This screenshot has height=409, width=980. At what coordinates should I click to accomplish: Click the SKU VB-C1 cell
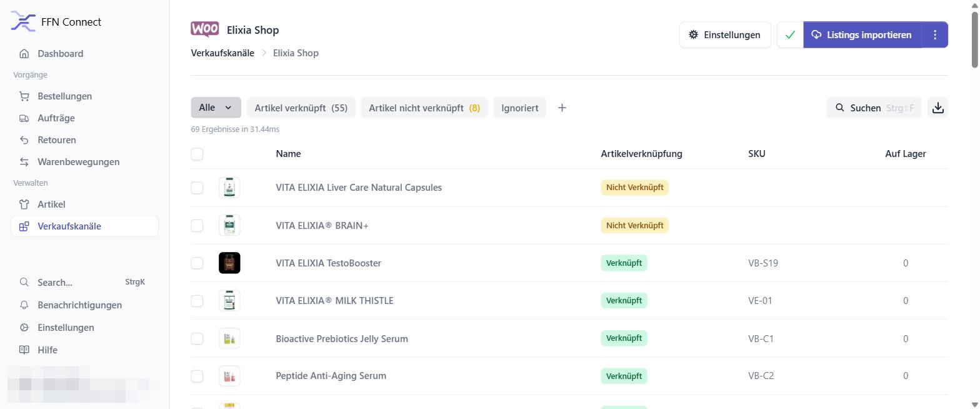tap(761, 339)
